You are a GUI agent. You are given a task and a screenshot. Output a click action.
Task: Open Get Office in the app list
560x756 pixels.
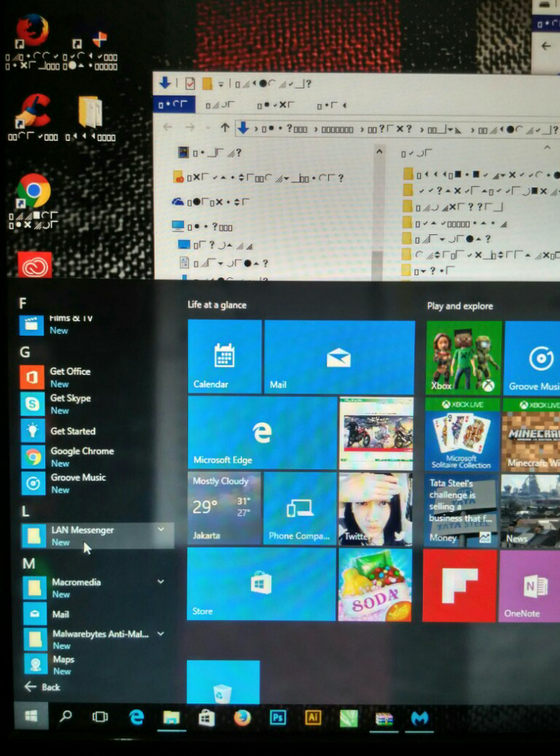click(x=97, y=377)
